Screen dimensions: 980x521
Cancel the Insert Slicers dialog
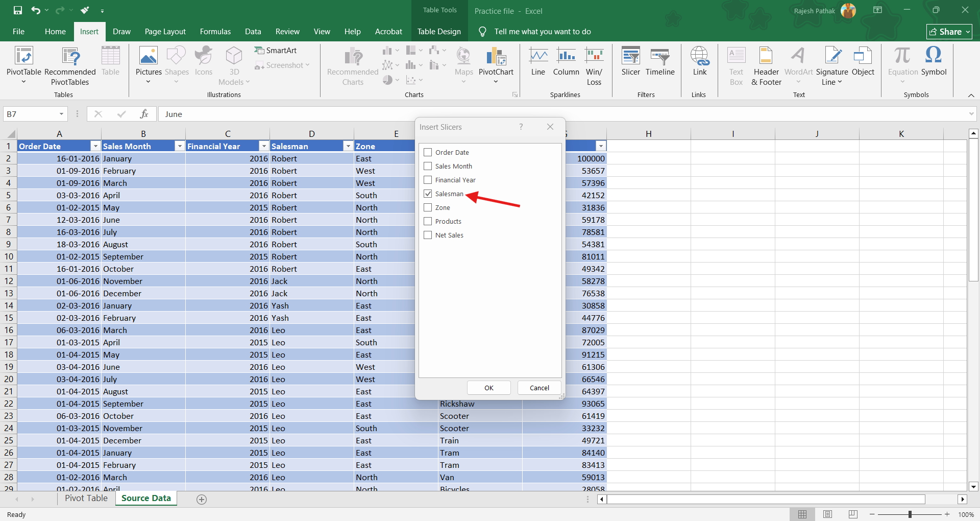pyautogui.click(x=539, y=388)
